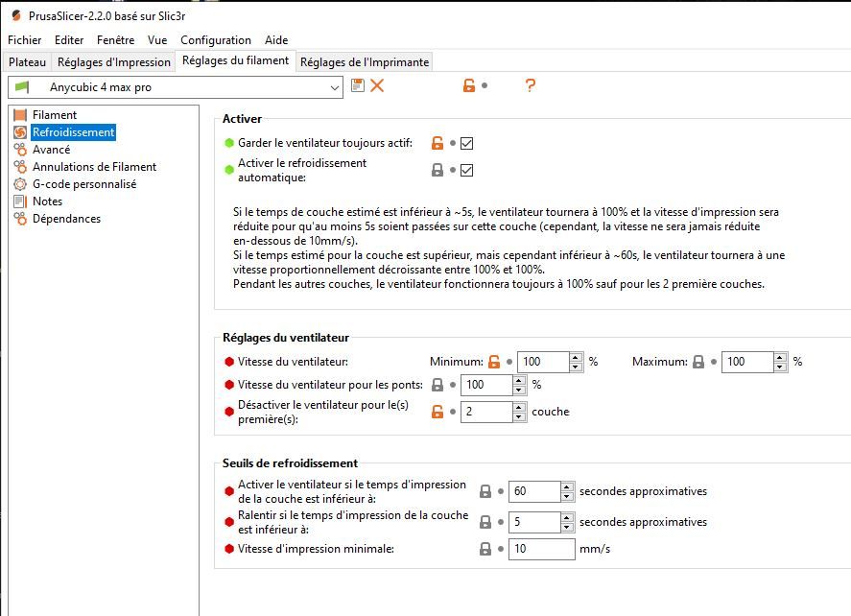This screenshot has height=616, width=851.
Task: Toggle 'Activer le refroidissement automatique' checkbox
Action: pyautogui.click(x=466, y=171)
